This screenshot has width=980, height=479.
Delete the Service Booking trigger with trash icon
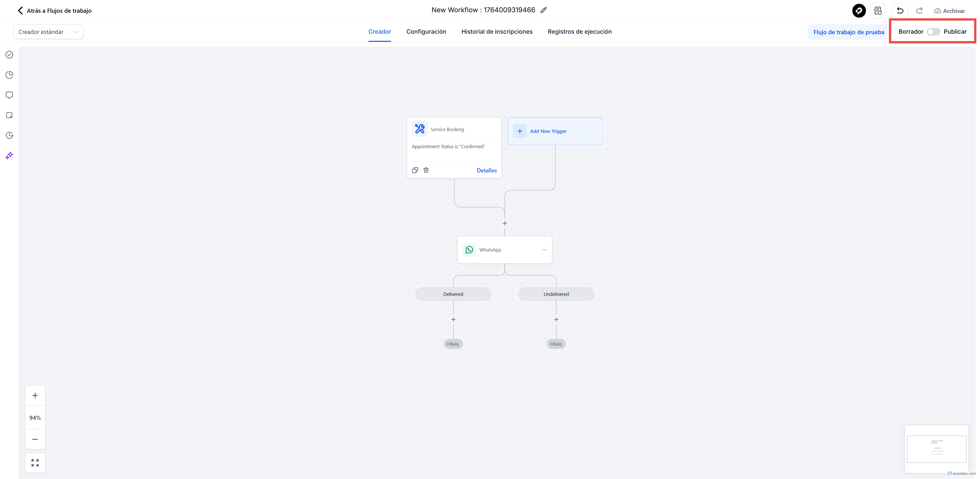[x=426, y=170]
